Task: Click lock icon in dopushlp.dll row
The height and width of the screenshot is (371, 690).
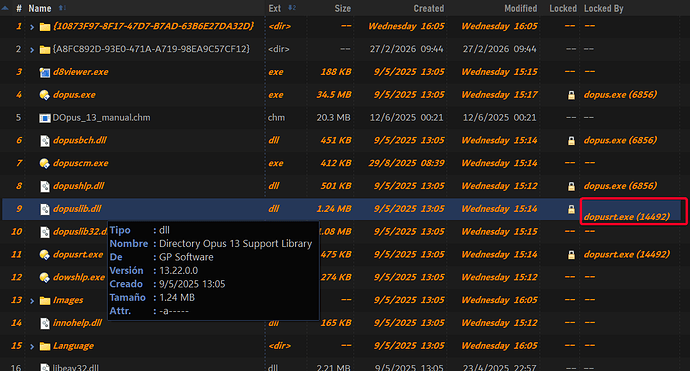Action: (571, 187)
